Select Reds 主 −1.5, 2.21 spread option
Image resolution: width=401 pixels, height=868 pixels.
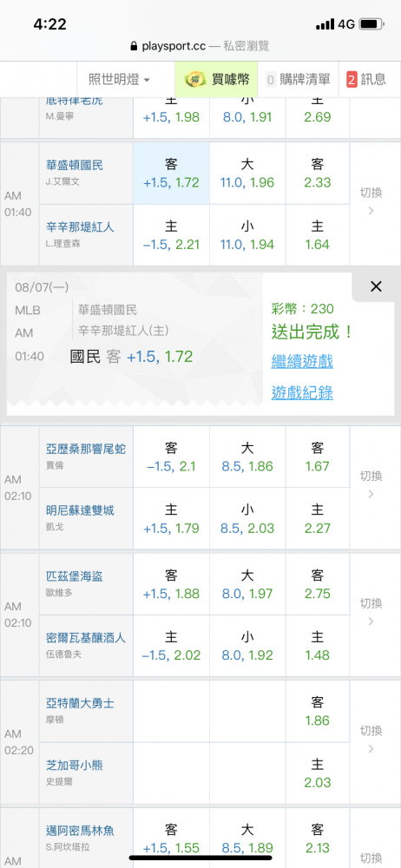[171, 235]
